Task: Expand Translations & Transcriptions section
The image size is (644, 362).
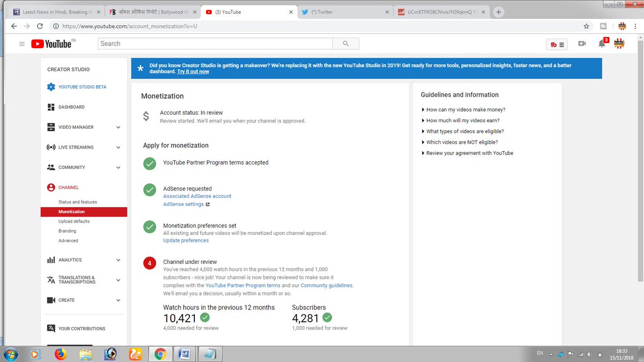Action: tap(118, 280)
